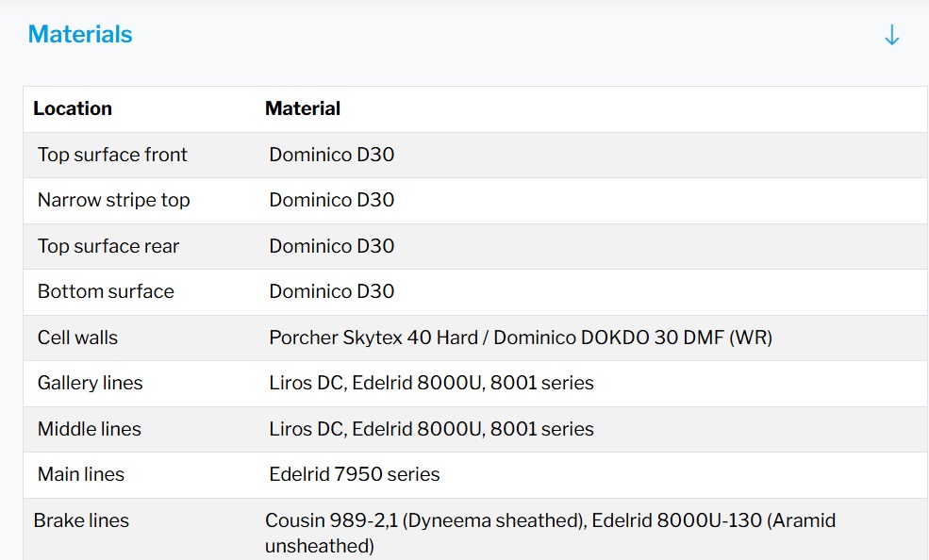Click the Gallery lines row label

(90, 383)
